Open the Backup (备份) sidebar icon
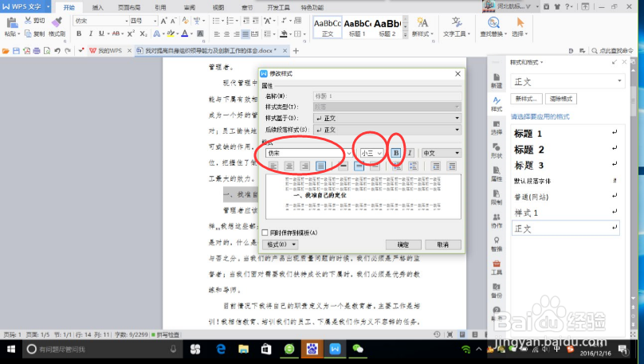Image resolution: width=644 pixels, height=364 pixels. pos(497,291)
